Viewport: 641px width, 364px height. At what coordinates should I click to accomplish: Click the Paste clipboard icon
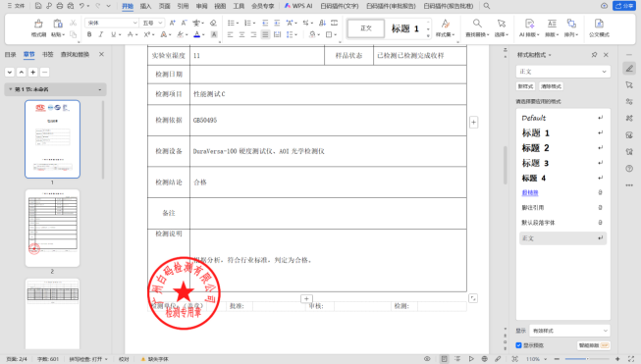click(58, 24)
